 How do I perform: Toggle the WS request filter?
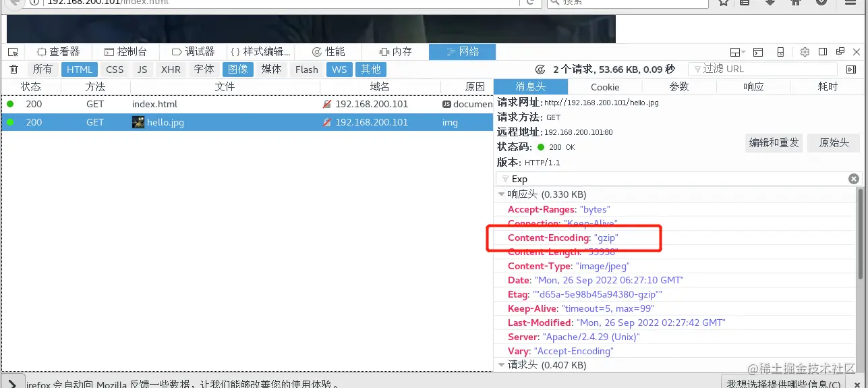pos(340,70)
